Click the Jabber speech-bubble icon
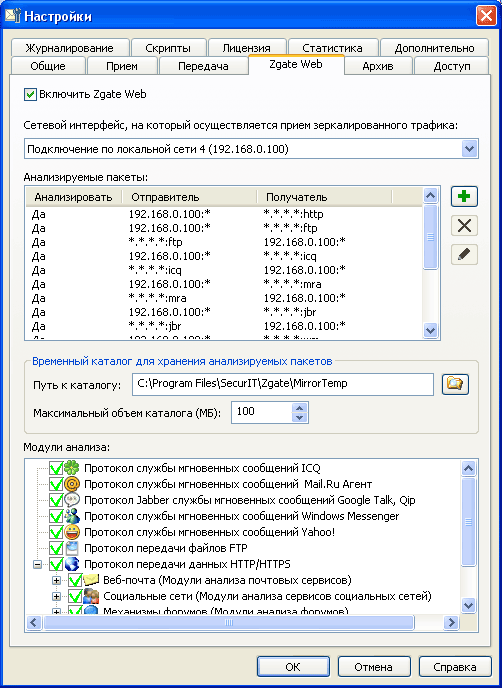This screenshot has height=688, width=502. point(72,500)
